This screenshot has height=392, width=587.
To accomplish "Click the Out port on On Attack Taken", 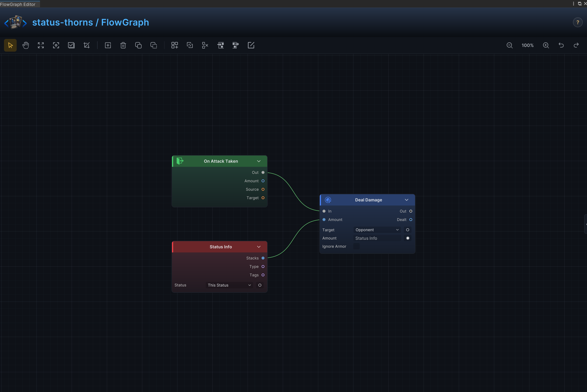I will tap(263, 172).
